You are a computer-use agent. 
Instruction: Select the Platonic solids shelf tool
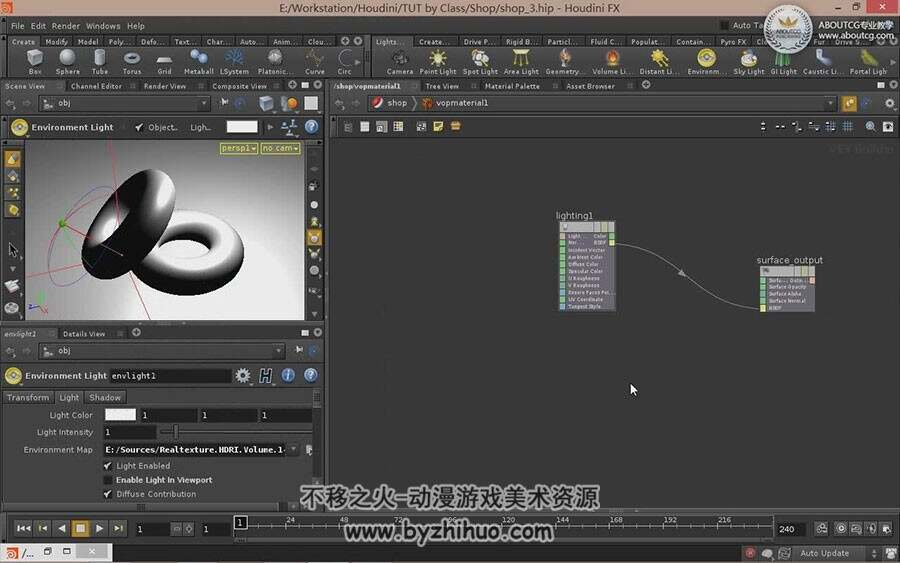coord(275,61)
